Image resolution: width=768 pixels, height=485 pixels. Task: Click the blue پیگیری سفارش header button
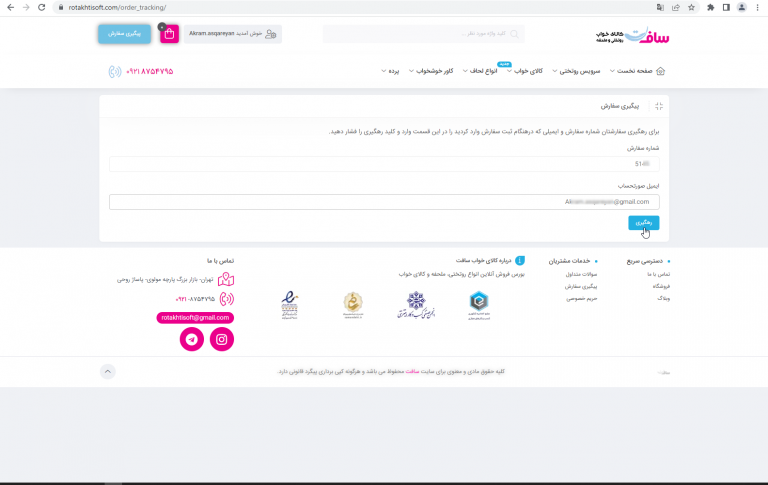click(124, 34)
